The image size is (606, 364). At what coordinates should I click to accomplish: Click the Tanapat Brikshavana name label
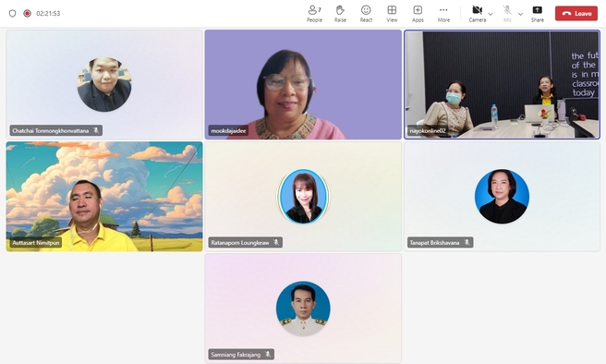[x=434, y=243]
